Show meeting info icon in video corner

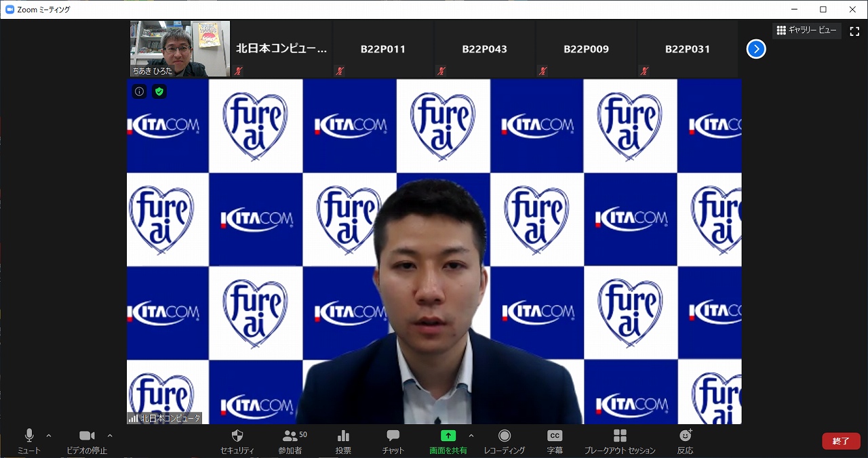tap(139, 91)
